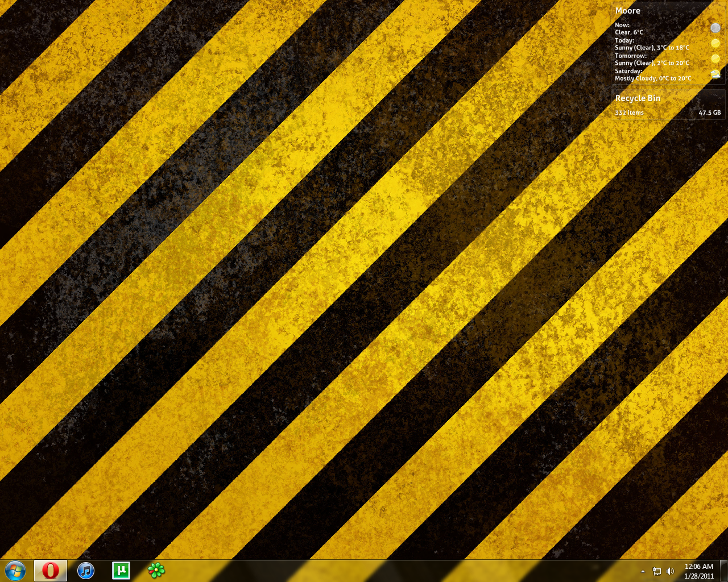Click the Show desktop strip
The image size is (728, 582).
point(724,571)
